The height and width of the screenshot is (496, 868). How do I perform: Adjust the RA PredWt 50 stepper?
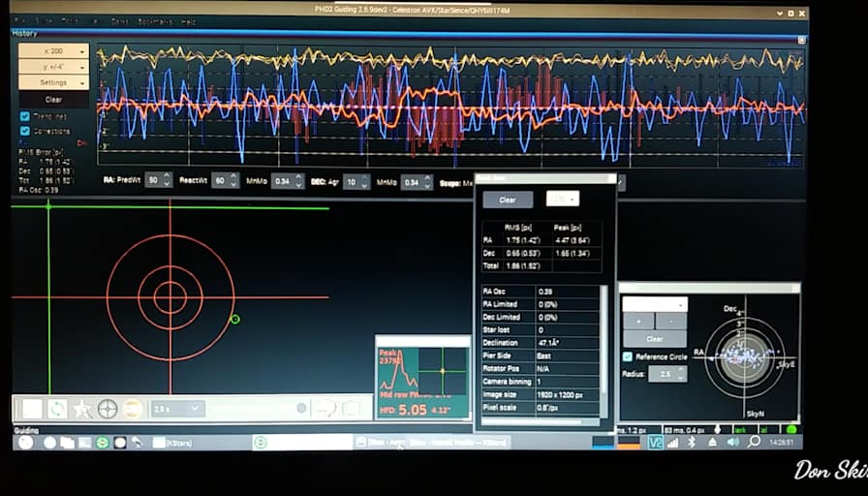click(159, 180)
